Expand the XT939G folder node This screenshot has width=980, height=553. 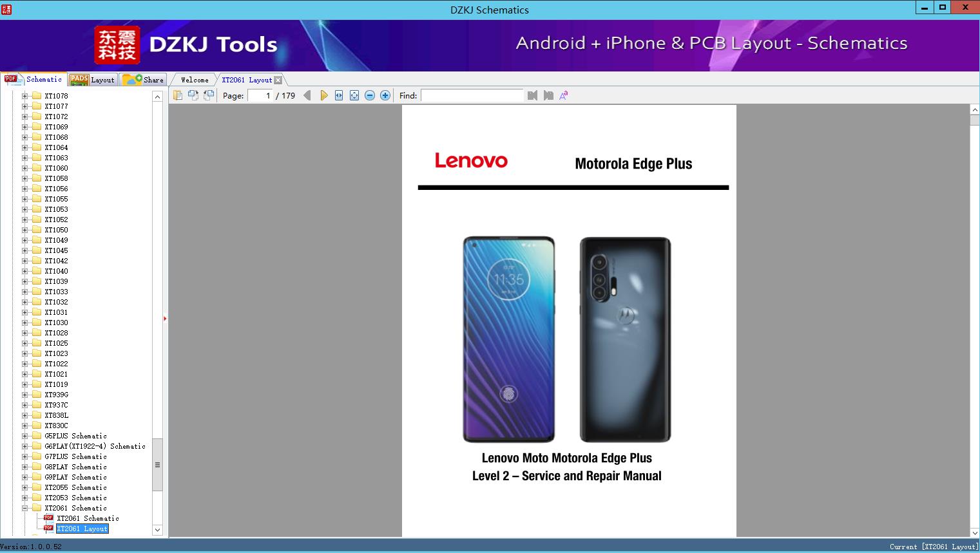click(24, 395)
